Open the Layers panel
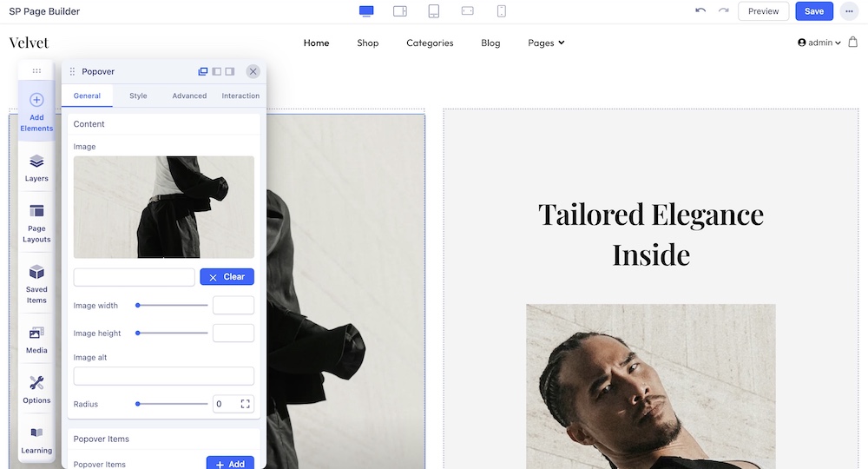This screenshot has height=469, width=868. [x=36, y=168]
